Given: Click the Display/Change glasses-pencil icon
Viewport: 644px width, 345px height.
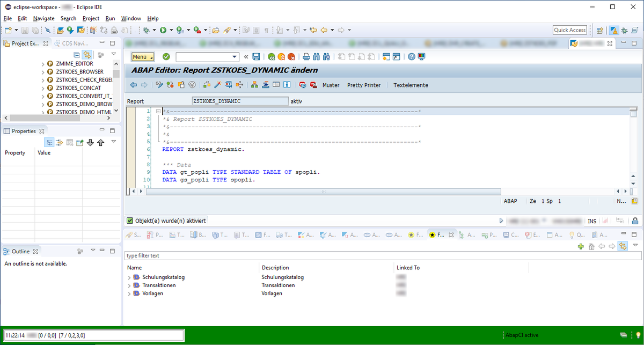Looking at the screenshot, I should 159,85.
